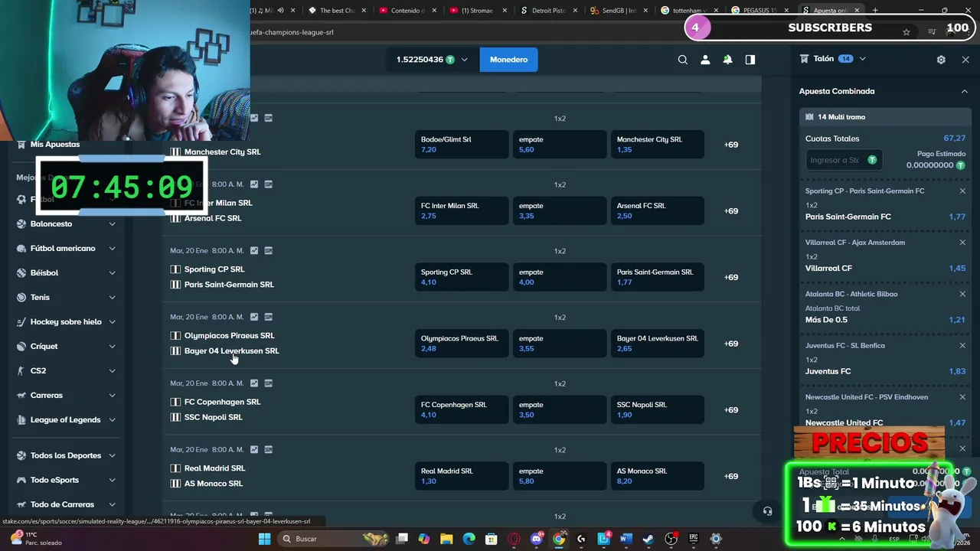Expand Béisbol sports menu
Viewport: 980px width, 551px height.
point(112,273)
